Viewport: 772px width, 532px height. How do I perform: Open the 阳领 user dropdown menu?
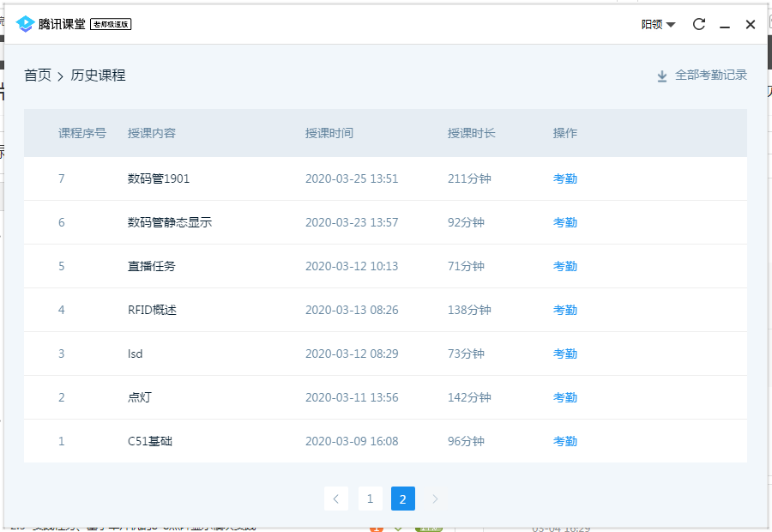click(x=658, y=24)
